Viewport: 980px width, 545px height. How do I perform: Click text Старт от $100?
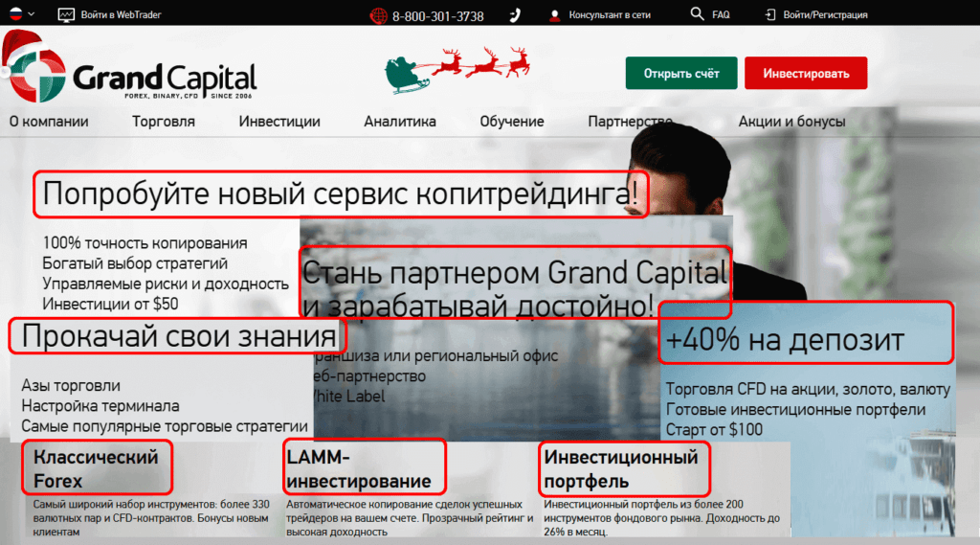coord(714,430)
